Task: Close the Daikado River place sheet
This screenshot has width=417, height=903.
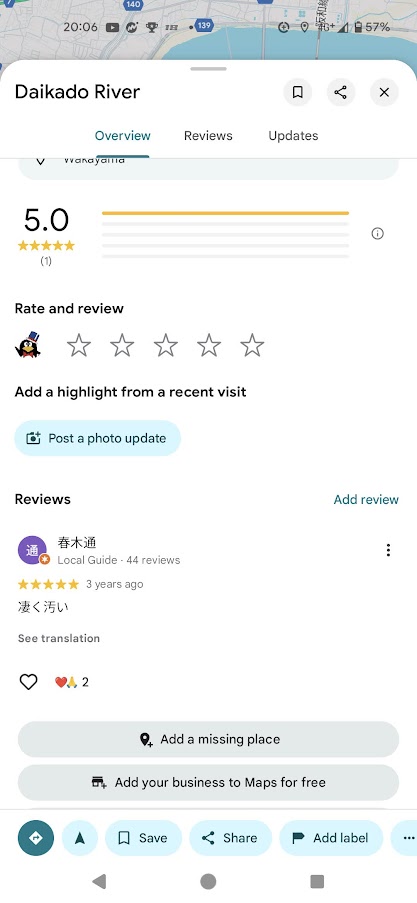Action: (x=384, y=92)
